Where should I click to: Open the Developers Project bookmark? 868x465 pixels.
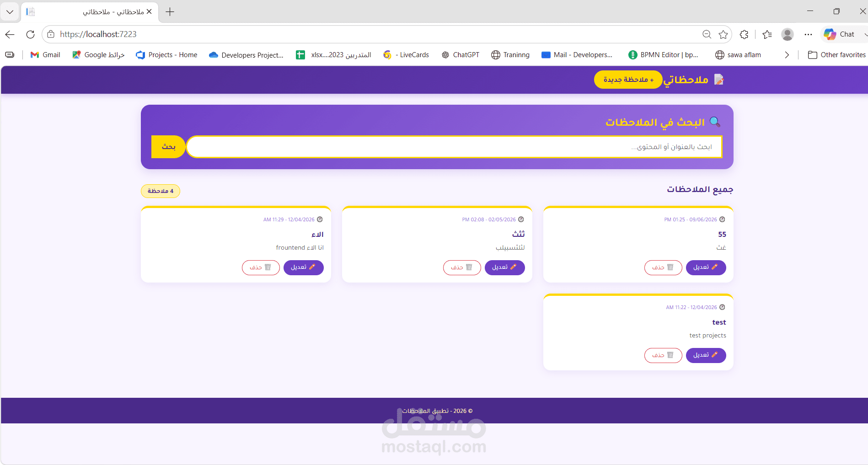246,55
